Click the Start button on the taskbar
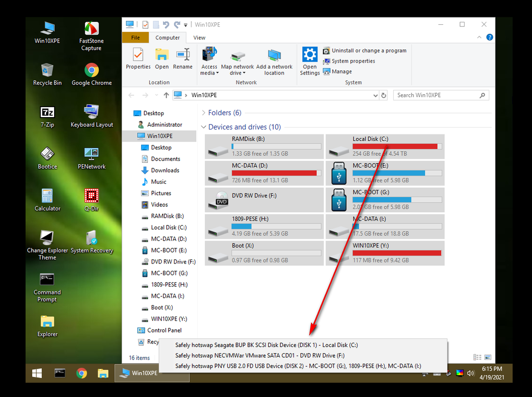Screen dimensions: 532x397 tap(37, 373)
